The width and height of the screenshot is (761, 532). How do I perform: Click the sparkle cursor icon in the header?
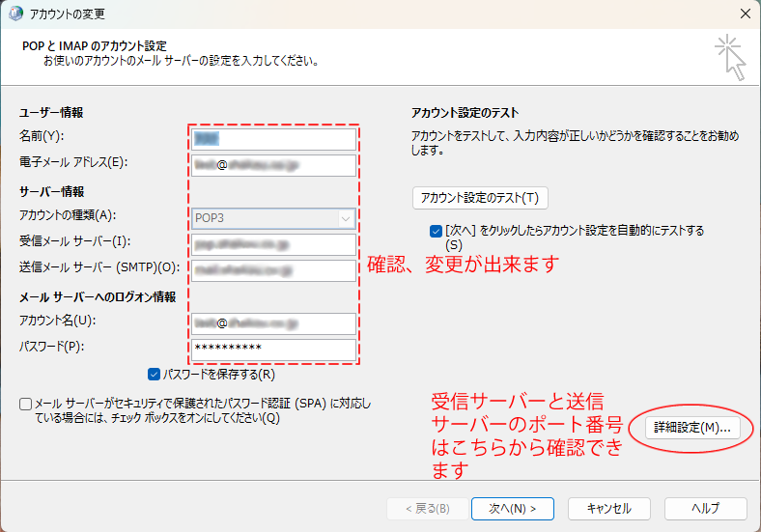click(730, 57)
